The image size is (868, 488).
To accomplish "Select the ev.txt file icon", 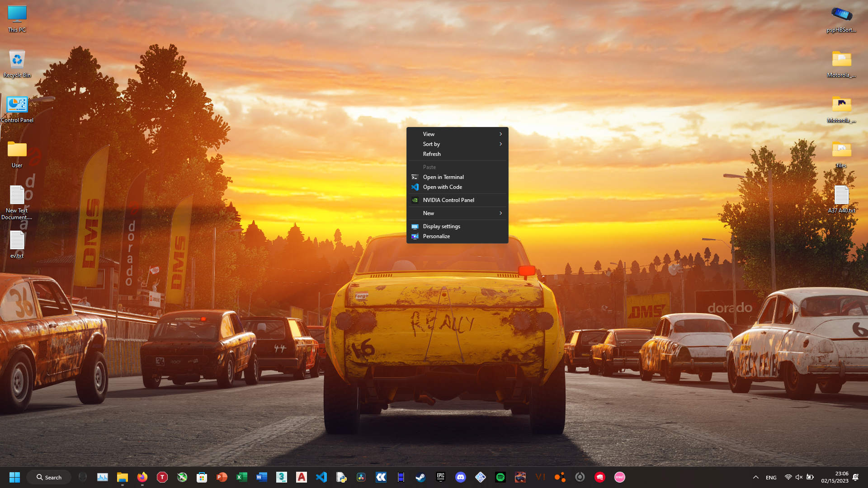I will pos(17,244).
